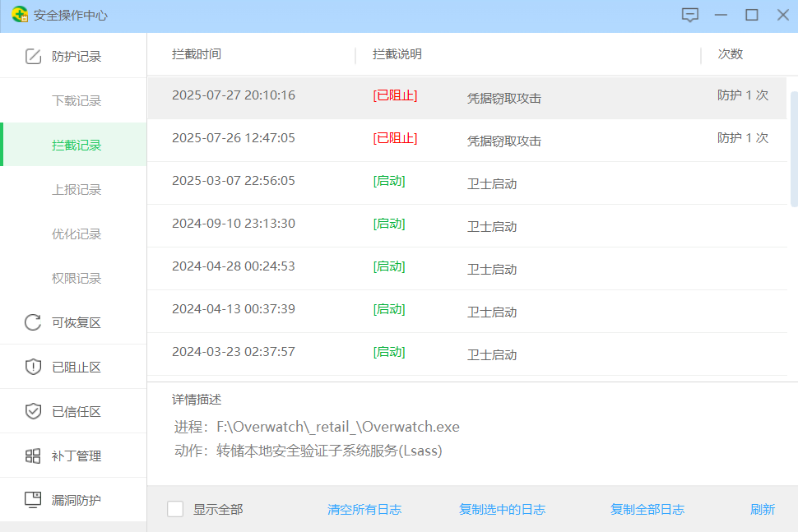Click the 已阻止区 shield warning icon
798x532 pixels.
(x=33, y=367)
